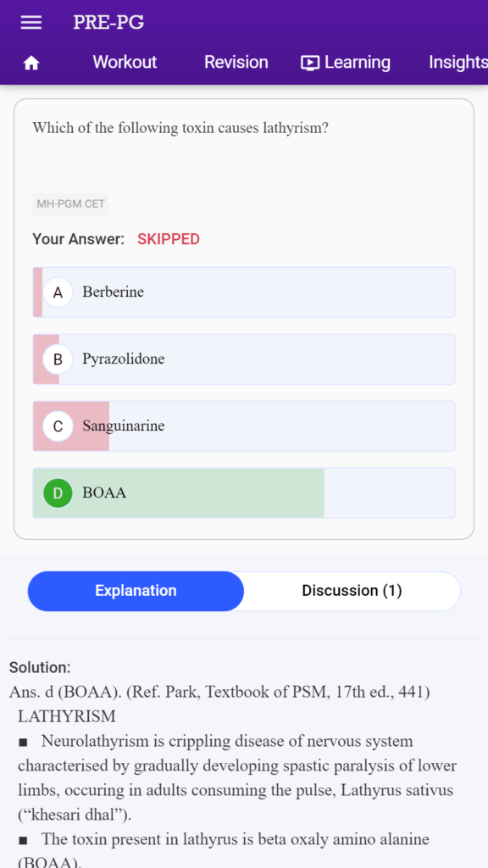The image size is (488, 868).
Task: Click the green D answer badge
Action: (x=58, y=493)
